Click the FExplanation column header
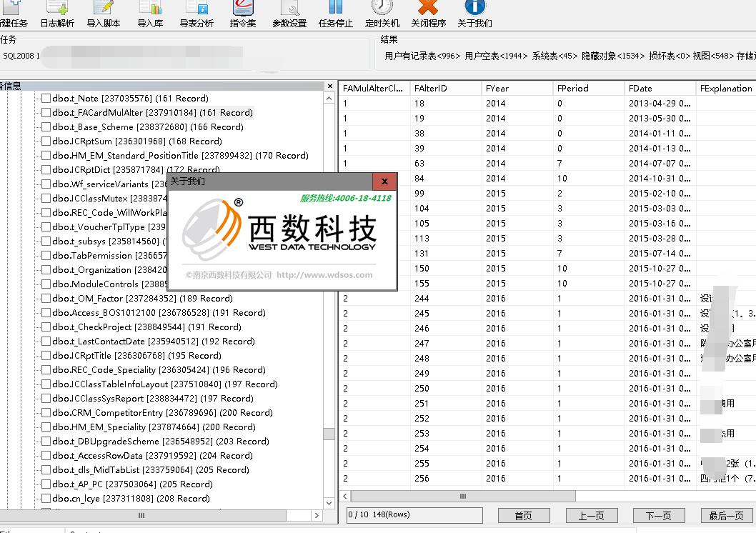The image size is (756, 533). 725,88
